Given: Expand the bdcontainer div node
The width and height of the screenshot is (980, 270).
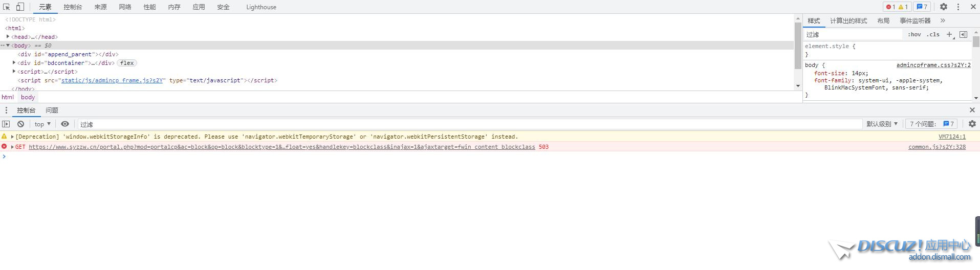Looking at the screenshot, I should pos(14,63).
